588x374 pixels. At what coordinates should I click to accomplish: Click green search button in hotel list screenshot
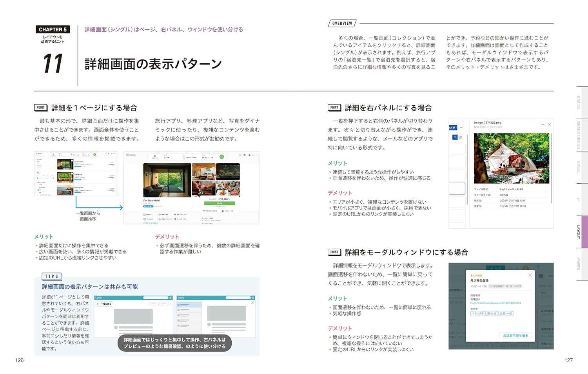click(94, 155)
